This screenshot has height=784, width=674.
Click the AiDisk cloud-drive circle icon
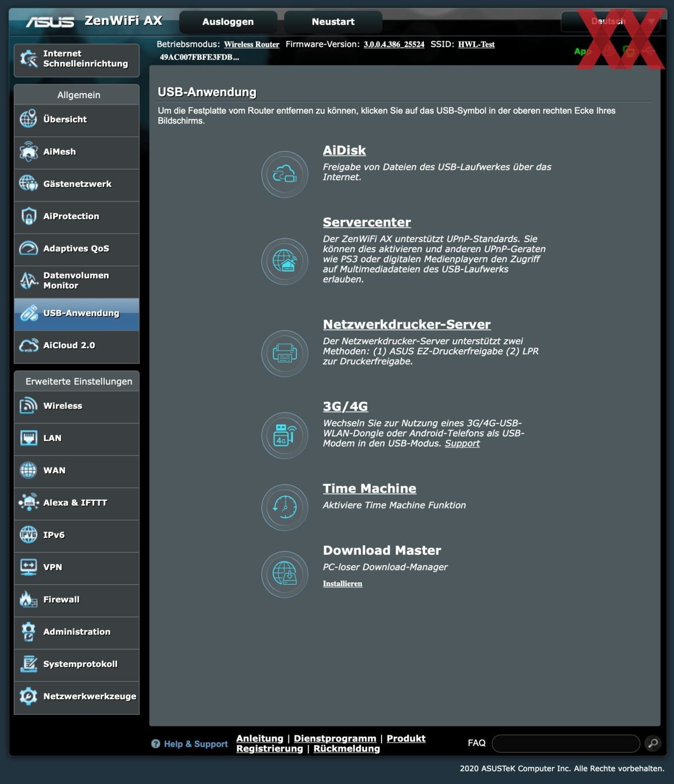(x=285, y=174)
